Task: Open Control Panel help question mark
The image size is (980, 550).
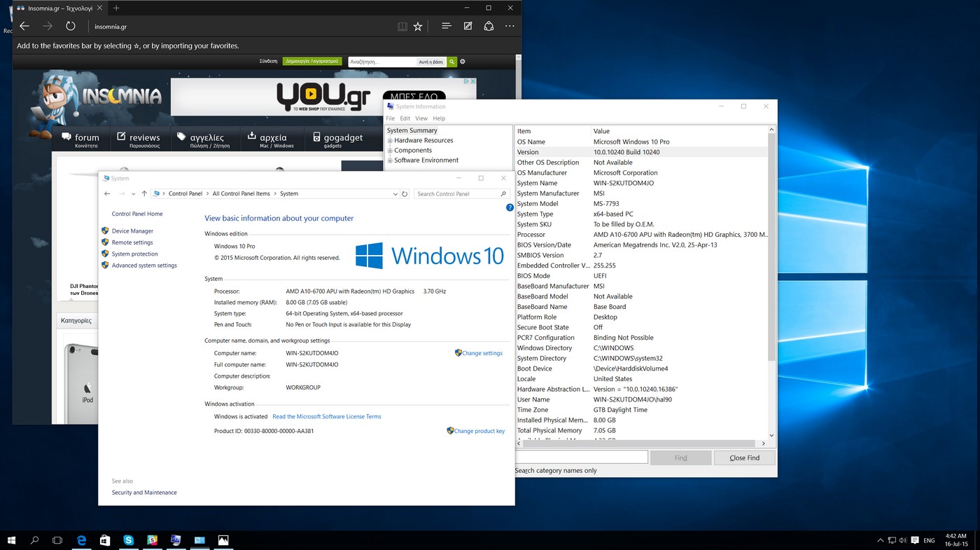Action: [x=510, y=207]
